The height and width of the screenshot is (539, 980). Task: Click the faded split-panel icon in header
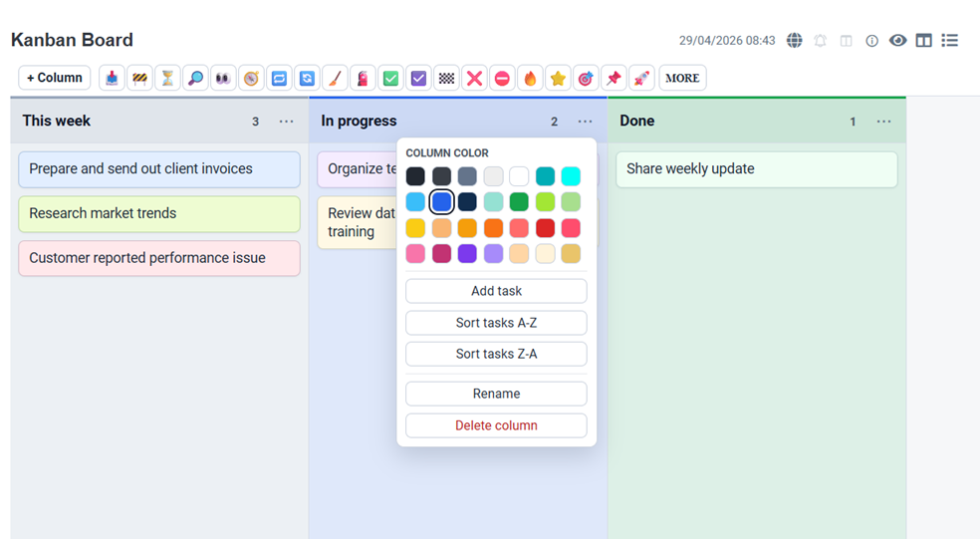(847, 41)
